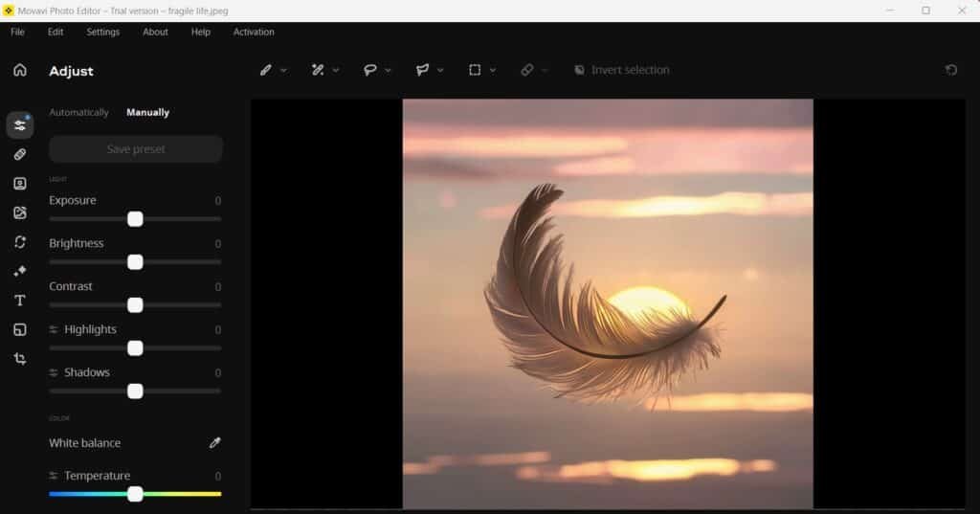Image resolution: width=980 pixels, height=514 pixels.
Task: Go to the Home screen icon
Action: (x=19, y=70)
